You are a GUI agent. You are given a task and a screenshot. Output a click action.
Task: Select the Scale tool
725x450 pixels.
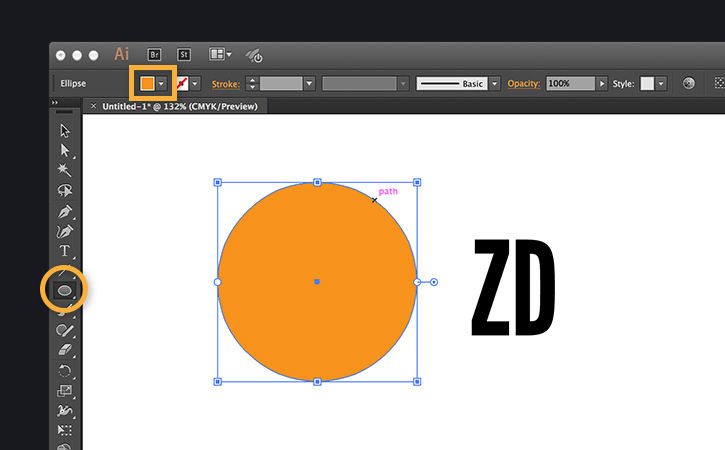click(65, 391)
